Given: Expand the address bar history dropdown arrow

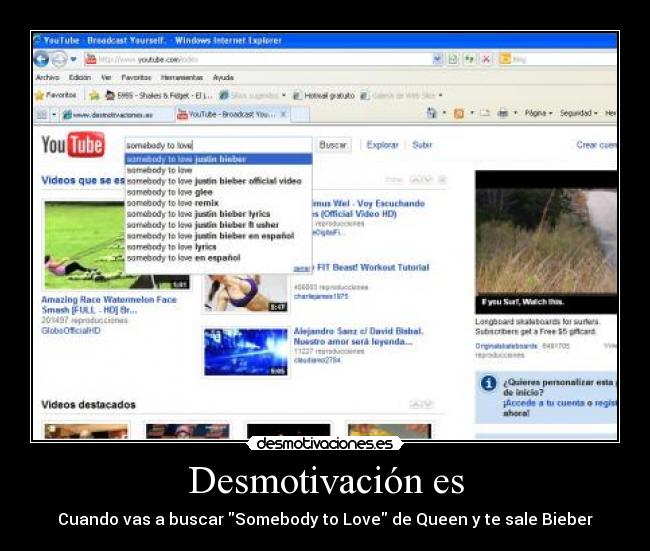Looking at the screenshot, I should (437, 59).
